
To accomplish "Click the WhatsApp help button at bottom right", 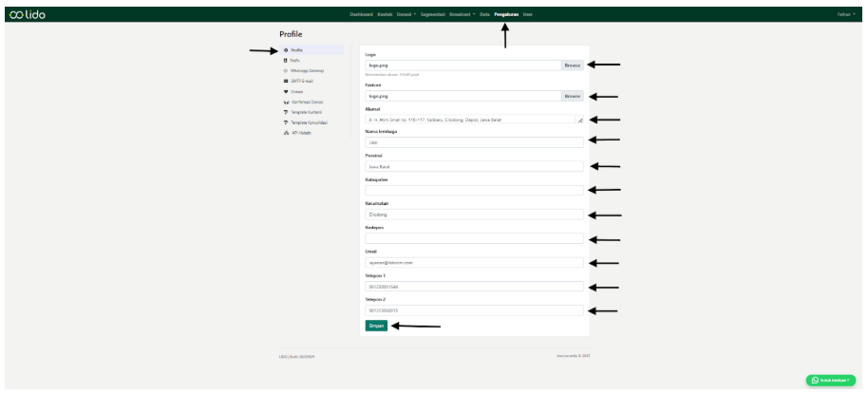I will point(830,380).
